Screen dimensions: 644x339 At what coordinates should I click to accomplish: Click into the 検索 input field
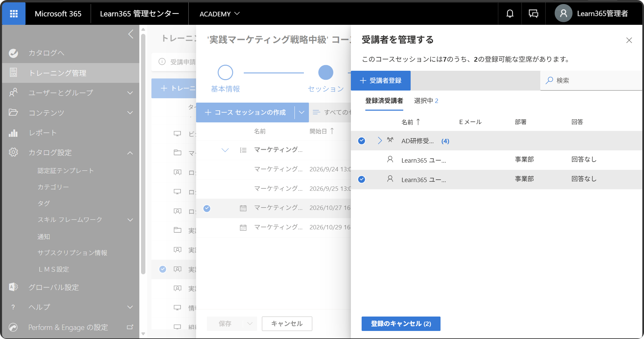point(591,80)
